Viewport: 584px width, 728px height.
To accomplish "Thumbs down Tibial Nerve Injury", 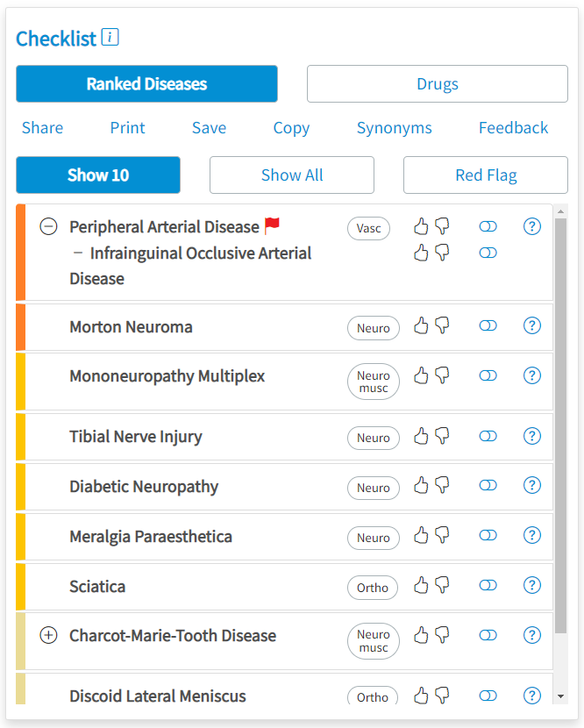I will click(442, 435).
